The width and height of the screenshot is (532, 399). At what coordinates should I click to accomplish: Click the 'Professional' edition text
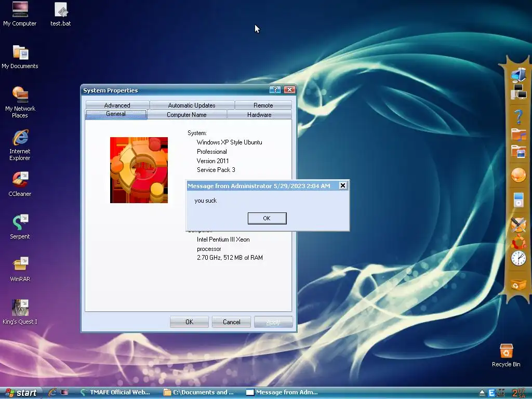[x=212, y=152]
